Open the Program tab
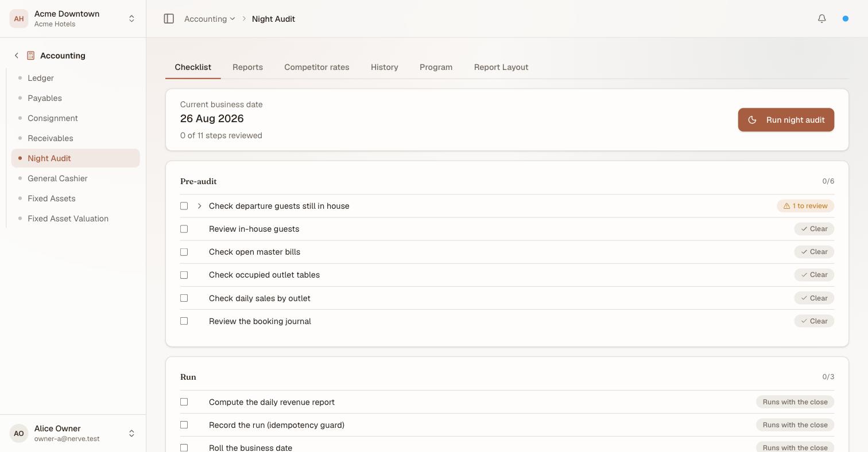The width and height of the screenshot is (868, 452). click(x=436, y=67)
